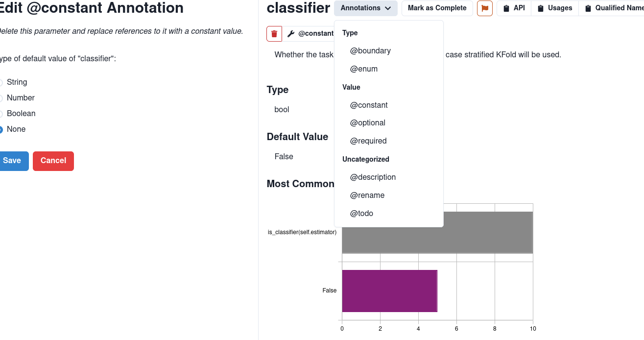Collapse the Annotations dropdown menu
Image resolution: width=644 pixels, height=340 pixels.
(x=365, y=8)
